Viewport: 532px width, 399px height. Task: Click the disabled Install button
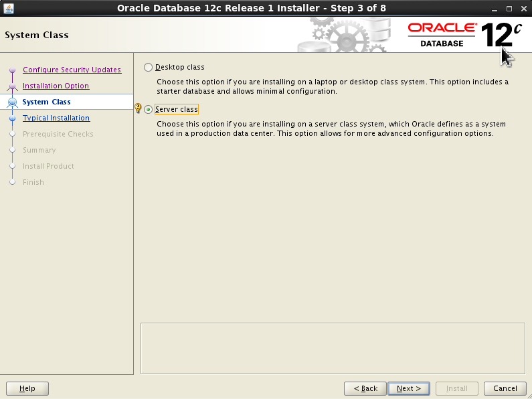[456, 388]
